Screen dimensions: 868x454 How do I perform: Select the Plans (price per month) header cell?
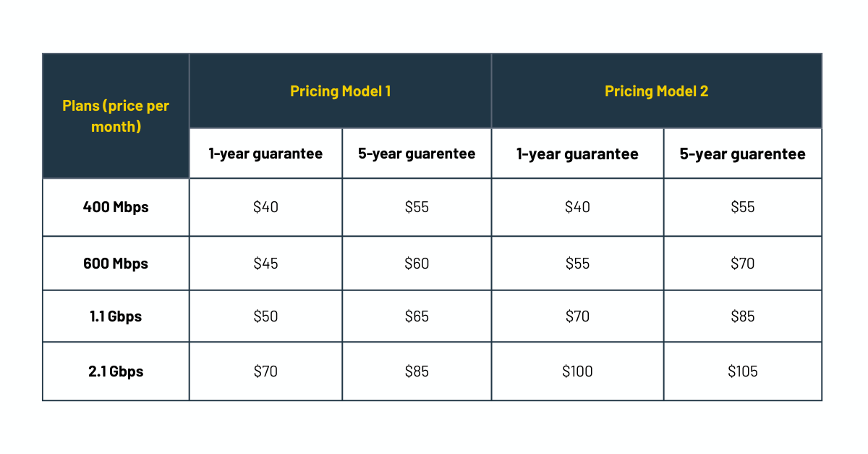coord(116,116)
